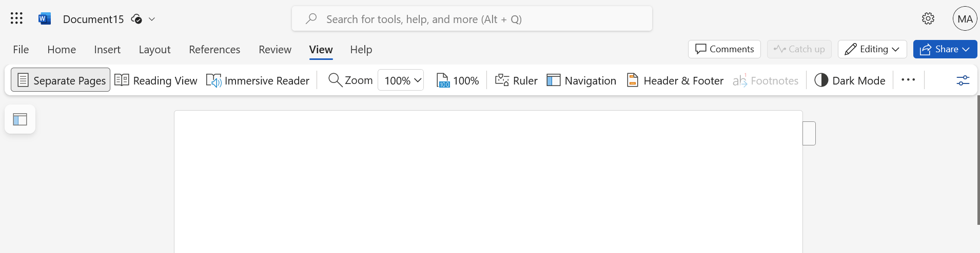This screenshot has width=980, height=253.
Task: Open Header & Footer editing
Action: coord(675,80)
